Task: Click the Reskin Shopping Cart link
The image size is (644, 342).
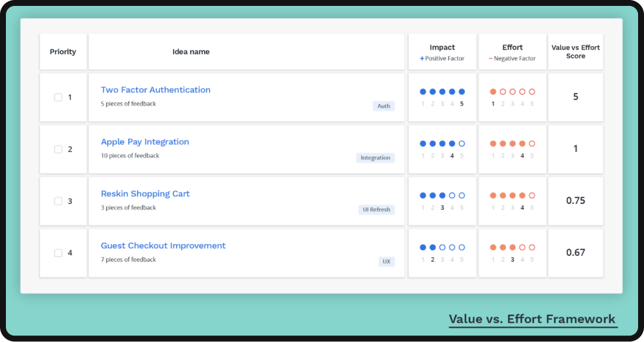Action: point(145,194)
